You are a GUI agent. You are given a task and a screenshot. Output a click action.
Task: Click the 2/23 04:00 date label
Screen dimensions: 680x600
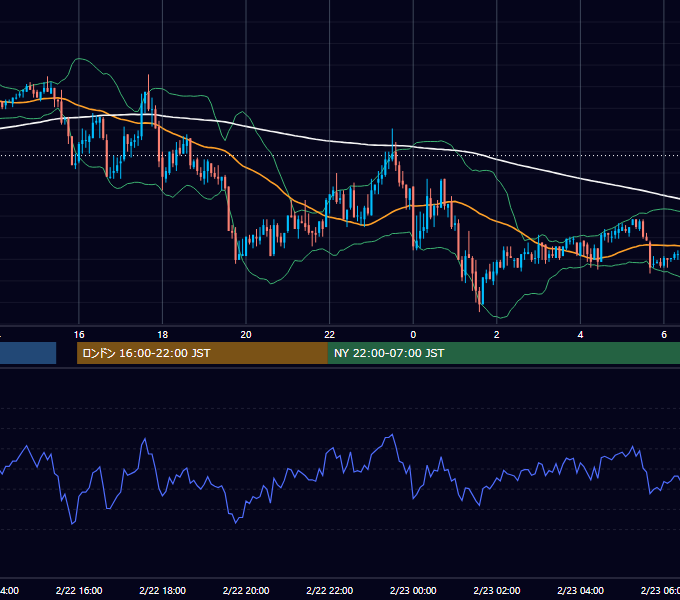tap(580, 590)
